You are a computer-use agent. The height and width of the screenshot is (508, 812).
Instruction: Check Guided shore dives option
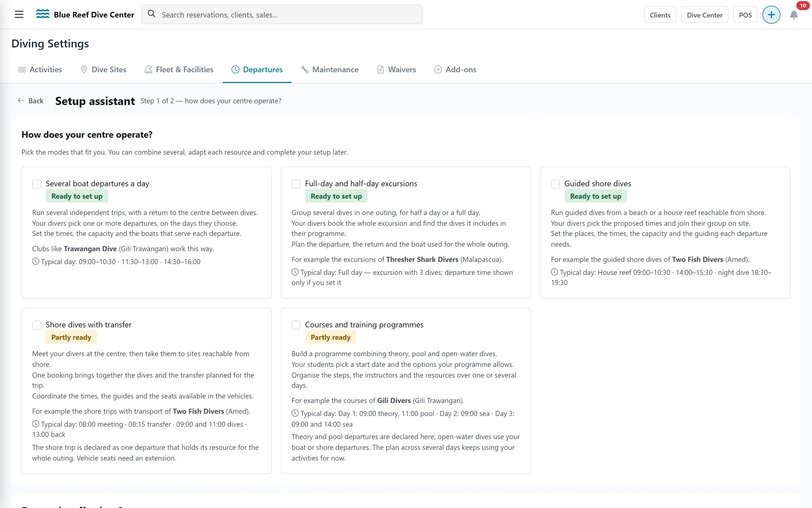point(555,184)
